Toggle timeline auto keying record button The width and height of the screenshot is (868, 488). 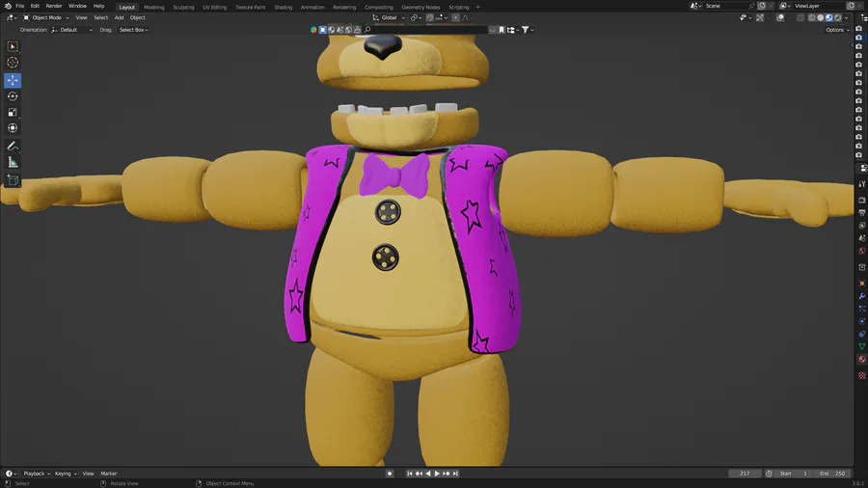[x=390, y=474]
